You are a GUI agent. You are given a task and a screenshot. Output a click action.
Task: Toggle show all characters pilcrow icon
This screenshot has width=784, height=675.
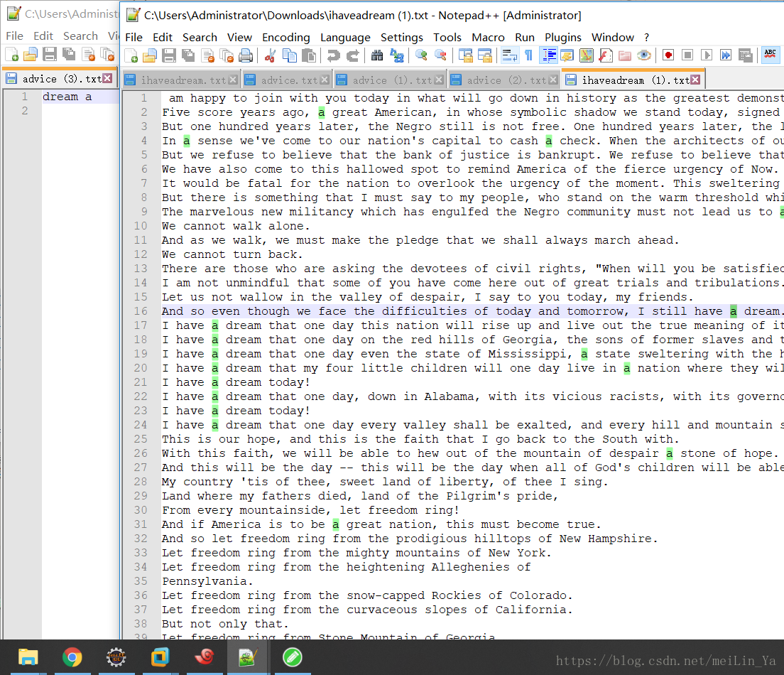pos(528,55)
